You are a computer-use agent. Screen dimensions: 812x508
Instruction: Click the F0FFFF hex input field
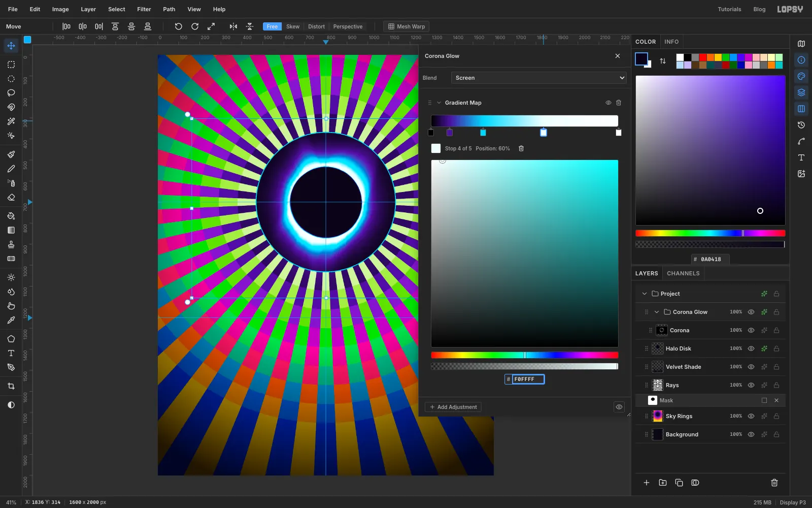click(x=528, y=379)
